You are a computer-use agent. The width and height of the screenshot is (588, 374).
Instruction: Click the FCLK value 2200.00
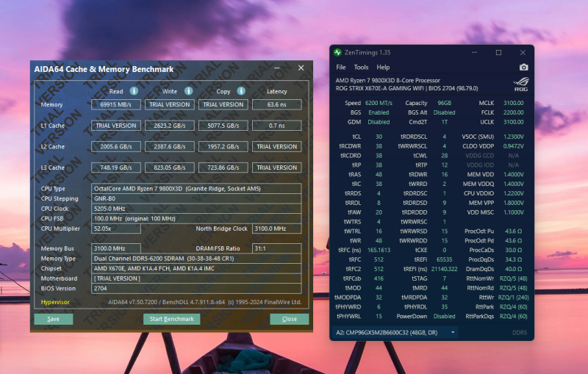[x=513, y=112]
